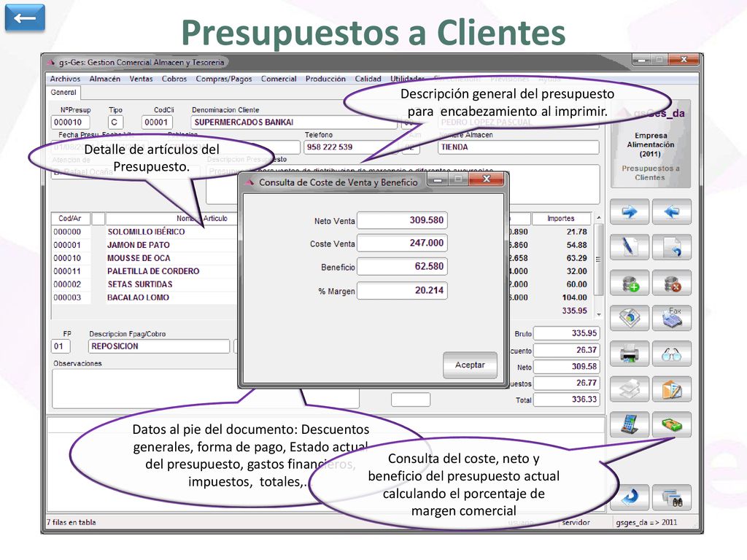Click the blue back arrow slide button
This screenshot has width=747, height=560.
tap(25, 18)
